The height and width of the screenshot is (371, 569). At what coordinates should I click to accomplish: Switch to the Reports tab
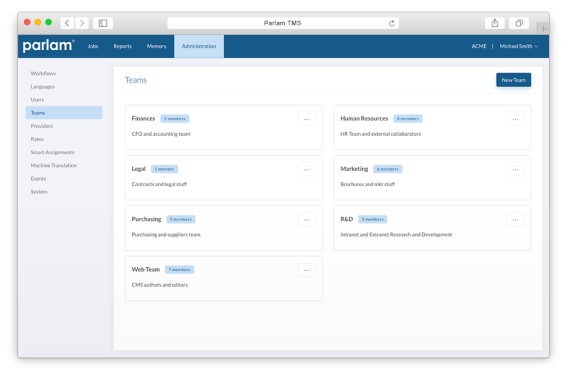coord(122,46)
